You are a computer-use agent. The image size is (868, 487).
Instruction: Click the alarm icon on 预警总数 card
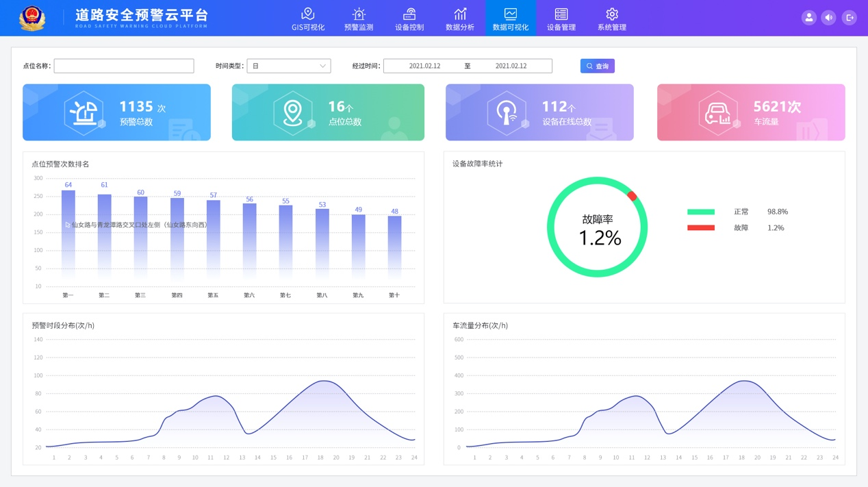[x=84, y=113]
